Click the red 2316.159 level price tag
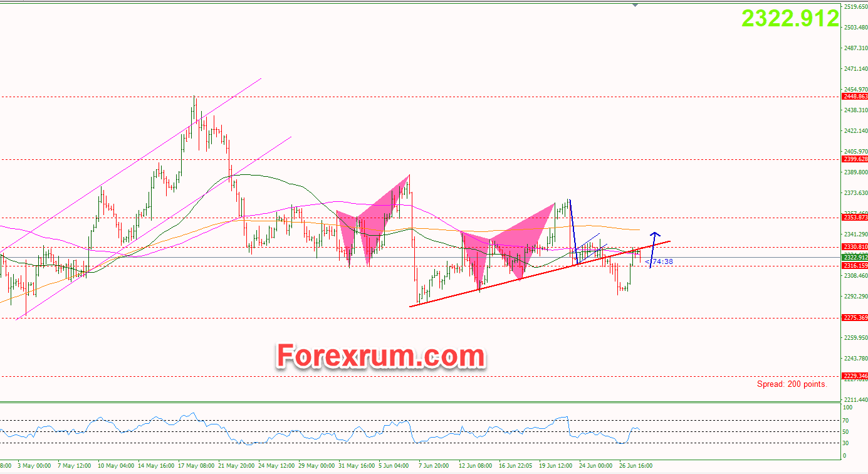 (x=855, y=266)
